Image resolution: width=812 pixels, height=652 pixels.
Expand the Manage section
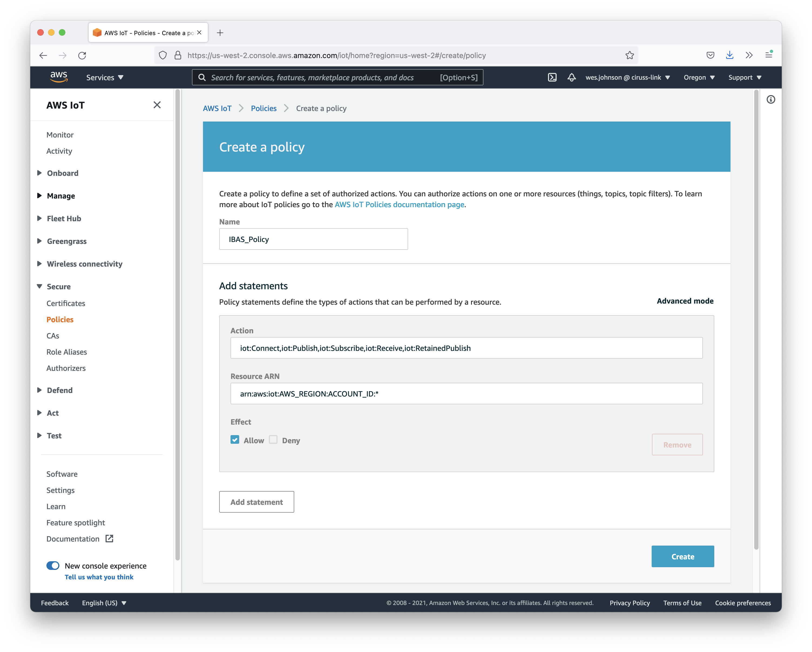pyautogui.click(x=61, y=196)
